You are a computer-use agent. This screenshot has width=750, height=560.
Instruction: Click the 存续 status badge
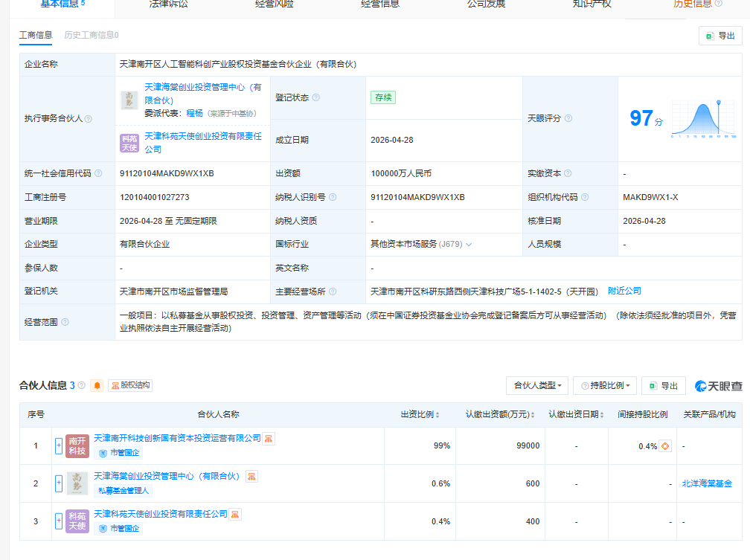[383, 97]
